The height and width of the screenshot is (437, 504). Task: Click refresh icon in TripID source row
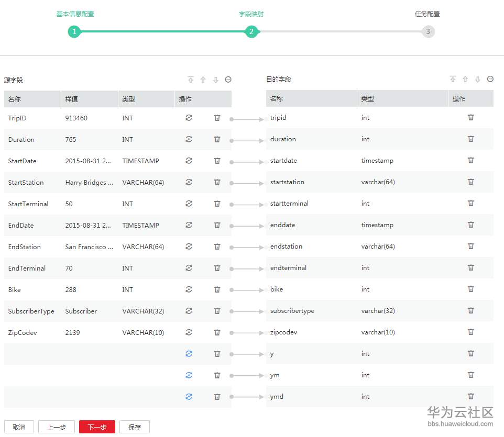[x=189, y=118]
